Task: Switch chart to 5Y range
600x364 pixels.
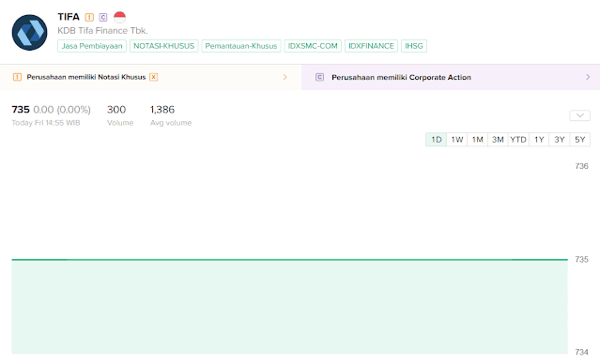Action: pos(580,140)
